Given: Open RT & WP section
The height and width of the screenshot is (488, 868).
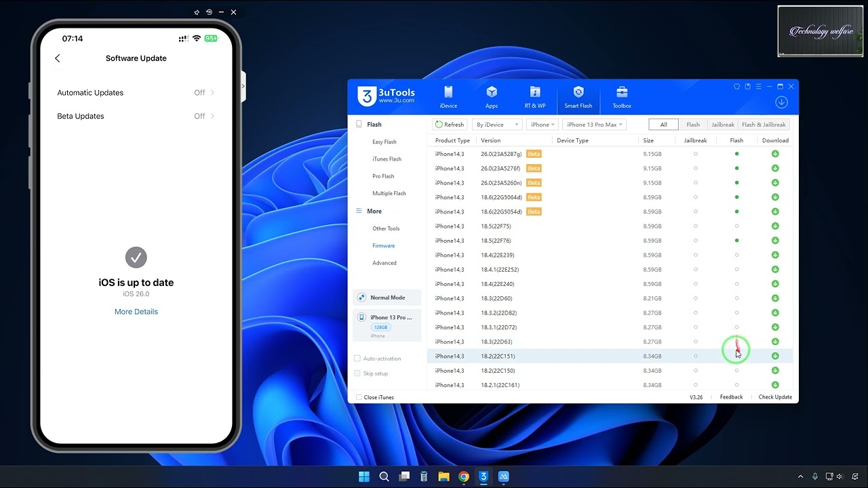Looking at the screenshot, I should pyautogui.click(x=535, y=97).
